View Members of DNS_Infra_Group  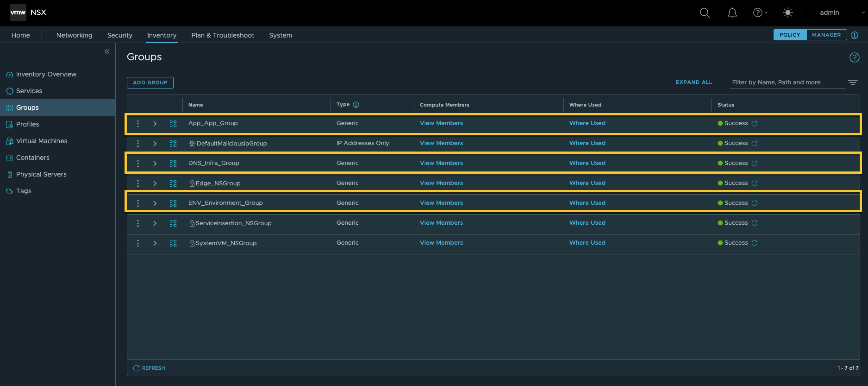point(441,163)
